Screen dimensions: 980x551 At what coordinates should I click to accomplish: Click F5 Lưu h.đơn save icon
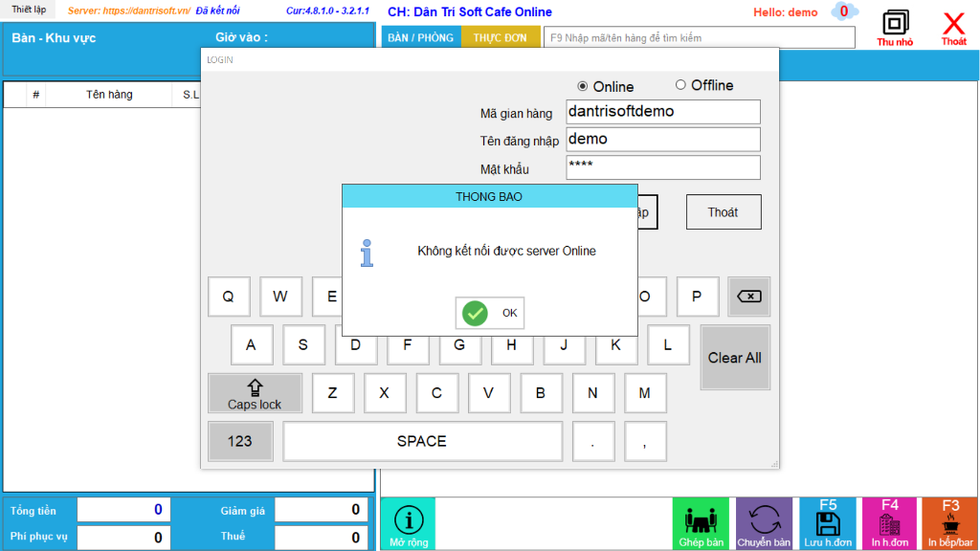click(x=828, y=523)
